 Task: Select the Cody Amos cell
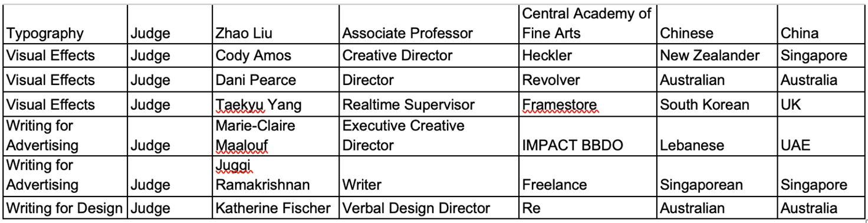(275, 55)
